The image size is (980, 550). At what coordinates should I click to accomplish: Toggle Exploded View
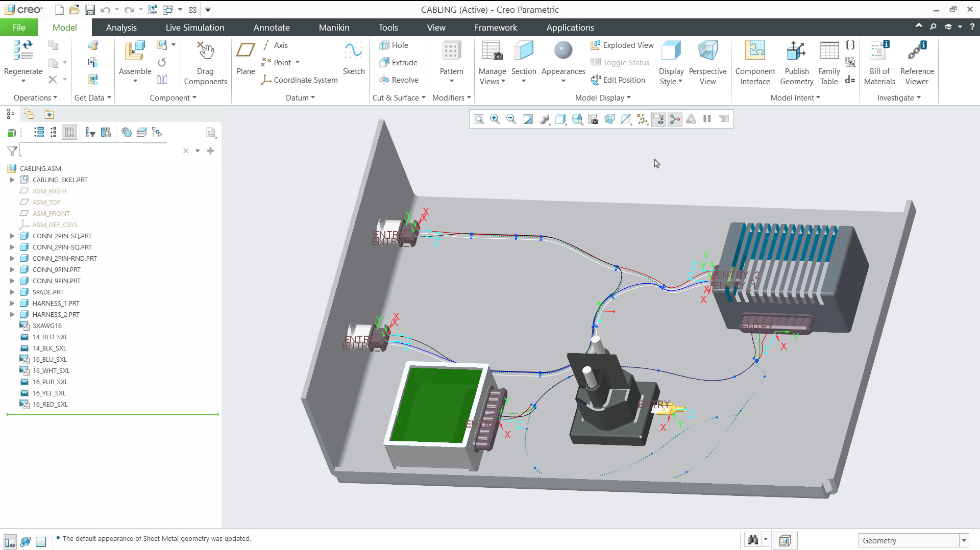pyautogui.click(x=622, y=45)
